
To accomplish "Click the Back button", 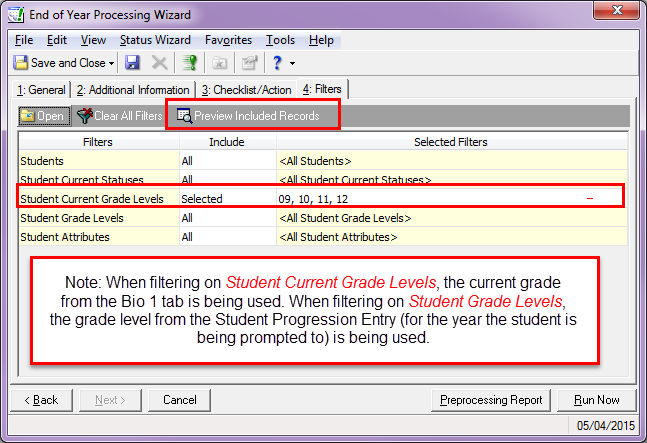I will 41,400.
